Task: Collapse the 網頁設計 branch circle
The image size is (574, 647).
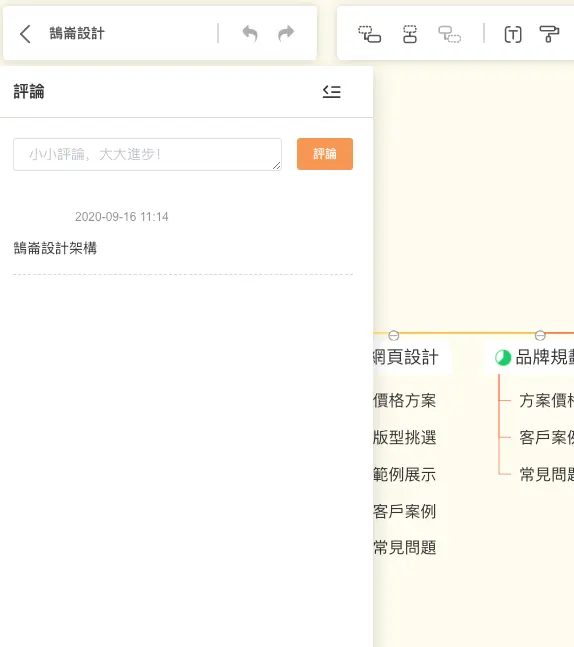Action: coord(394,335)
